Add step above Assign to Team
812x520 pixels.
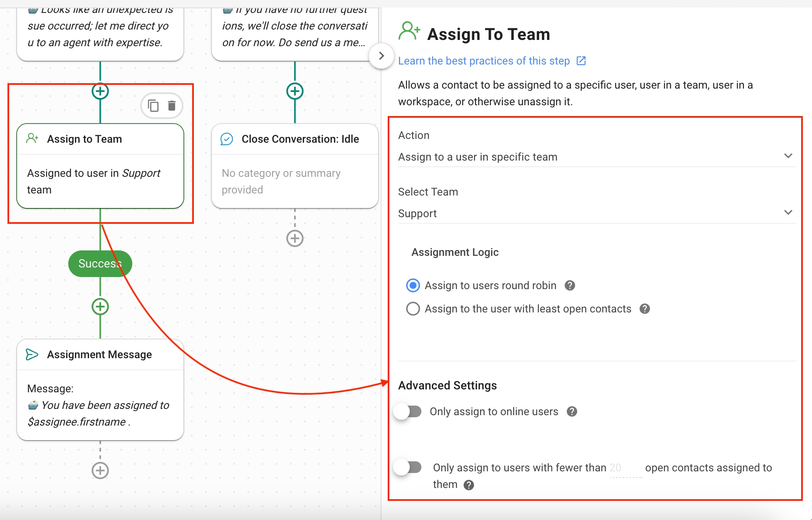pos(100,91)
